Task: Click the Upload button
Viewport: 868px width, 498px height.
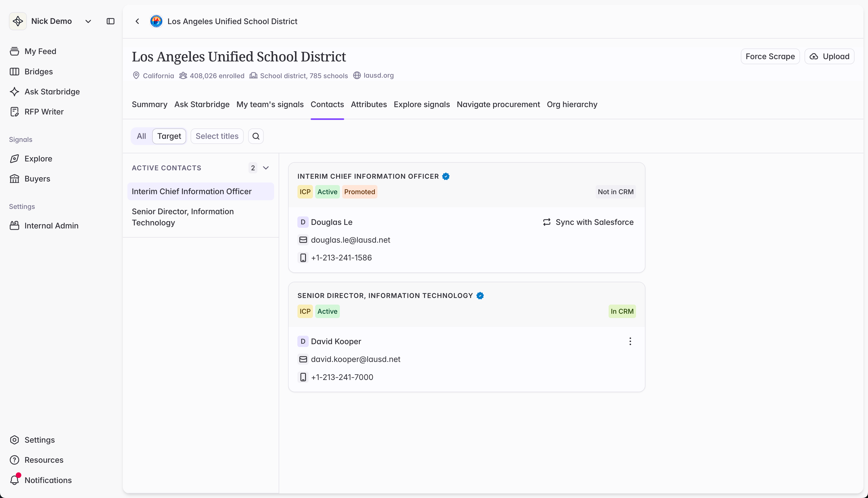Action: point(829,56)
